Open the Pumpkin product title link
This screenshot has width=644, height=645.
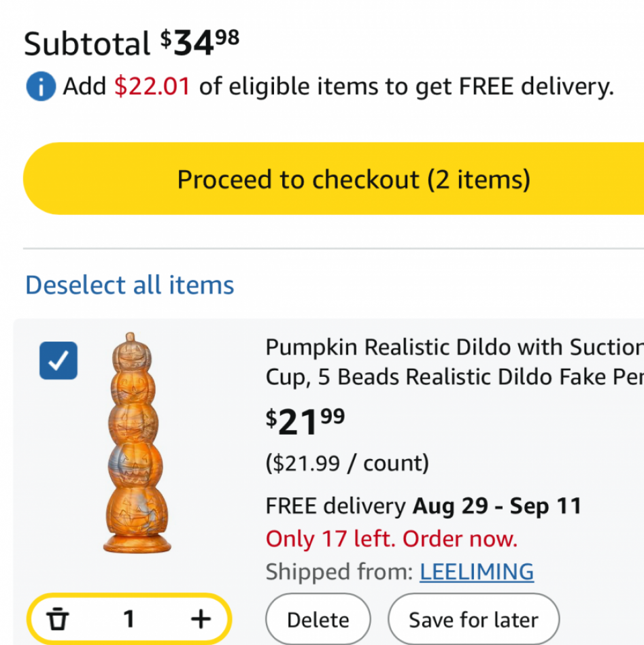[x=454, y=362]
